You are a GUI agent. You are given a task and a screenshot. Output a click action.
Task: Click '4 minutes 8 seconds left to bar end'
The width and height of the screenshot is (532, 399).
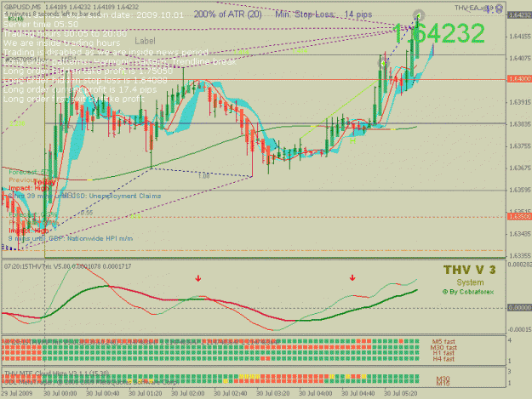click(52, 14)
